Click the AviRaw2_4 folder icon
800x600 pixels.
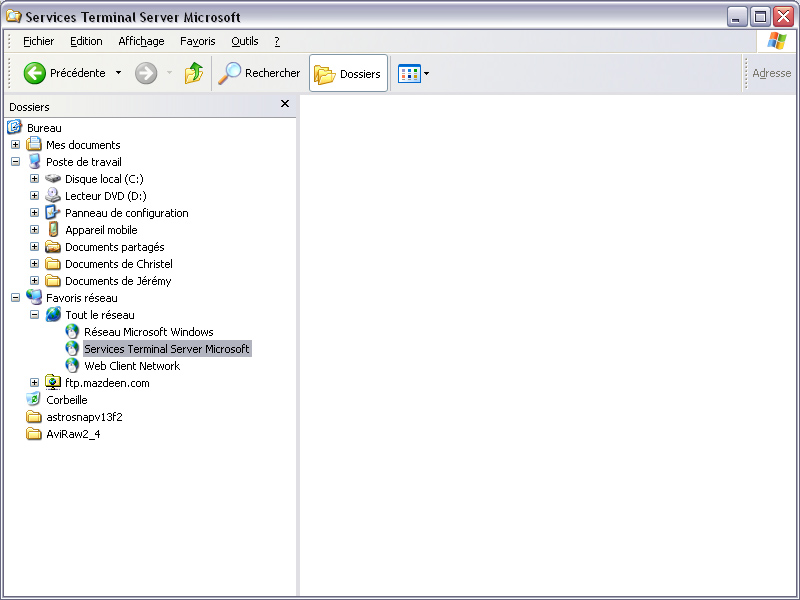point(34,434)
